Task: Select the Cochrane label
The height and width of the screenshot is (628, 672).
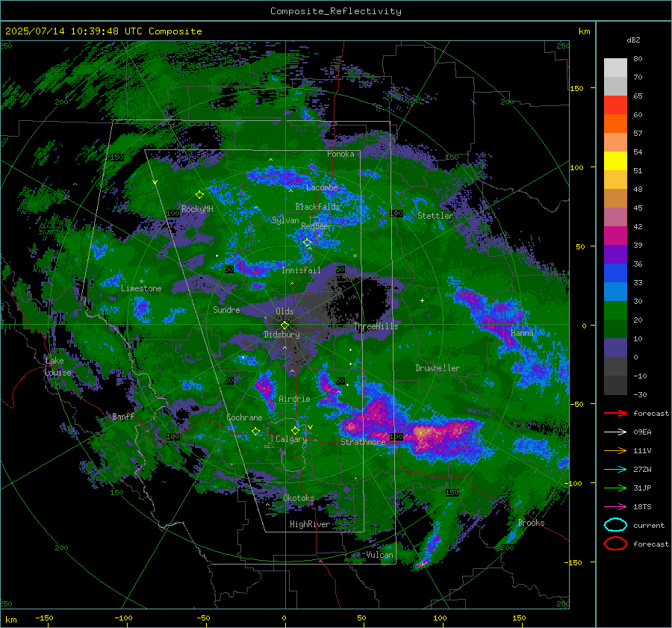Action: (244, 417)
